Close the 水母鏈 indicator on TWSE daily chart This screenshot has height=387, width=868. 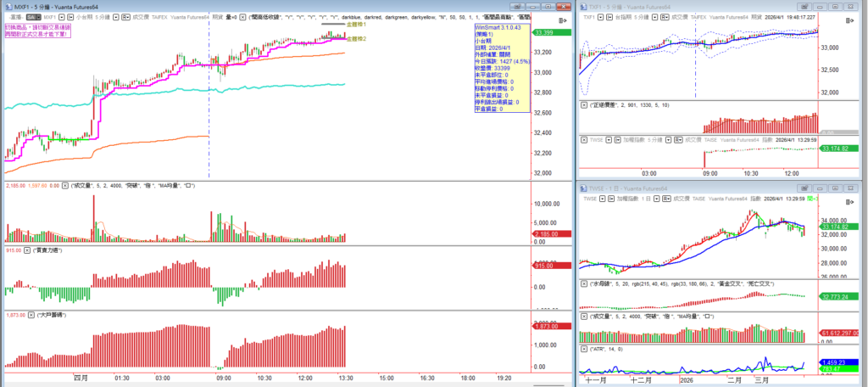coord(583,283)
